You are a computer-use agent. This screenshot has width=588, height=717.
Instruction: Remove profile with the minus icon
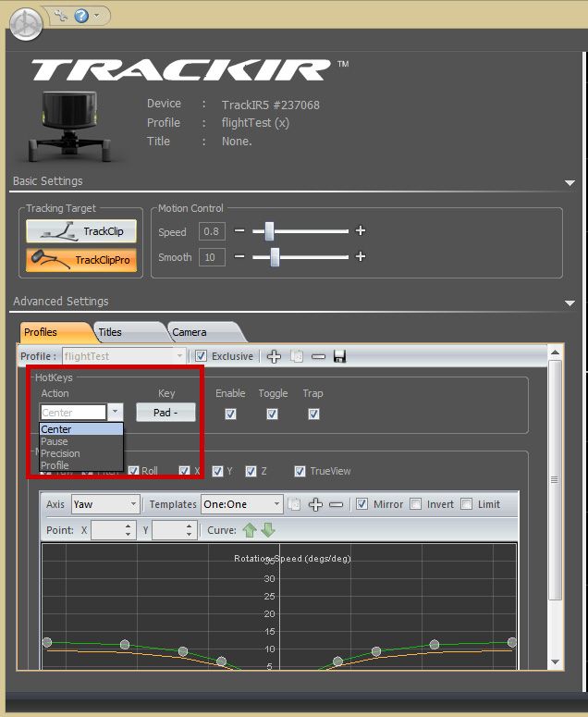(x=318, y=356)
